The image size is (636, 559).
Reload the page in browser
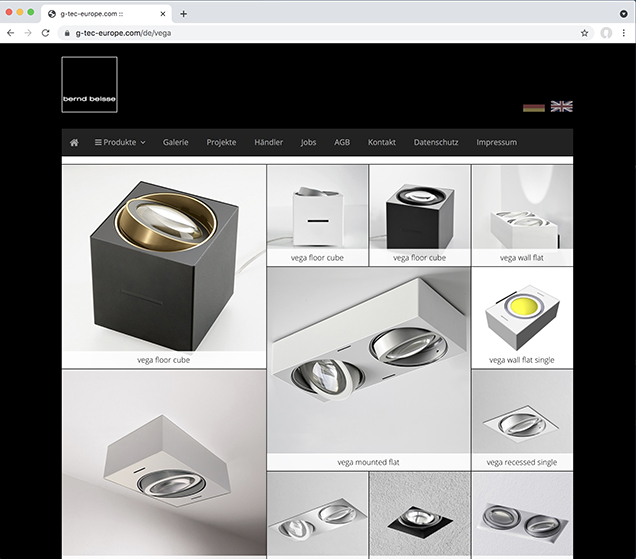click(46, 33)
